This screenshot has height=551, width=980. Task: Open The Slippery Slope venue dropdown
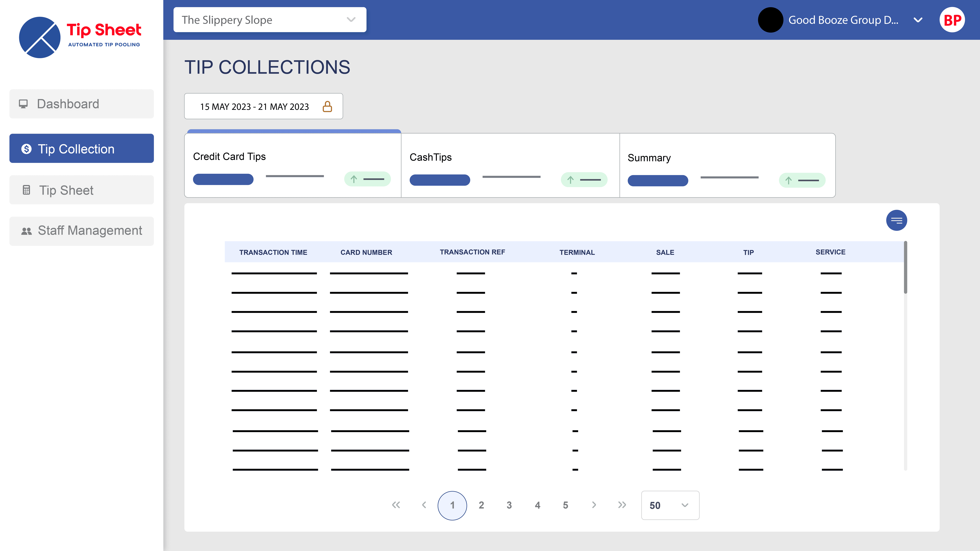point(270,20)
